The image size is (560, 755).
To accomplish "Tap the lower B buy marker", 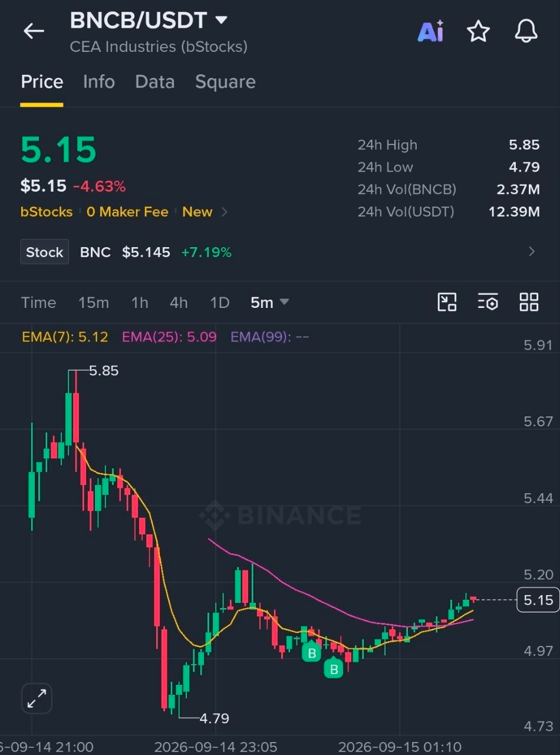I will tap(334, 668).
